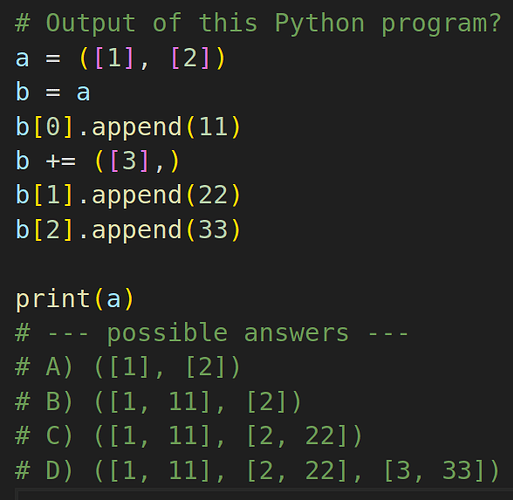
Task: Click the 'possible answers' comment line
Action: [212, 334]
